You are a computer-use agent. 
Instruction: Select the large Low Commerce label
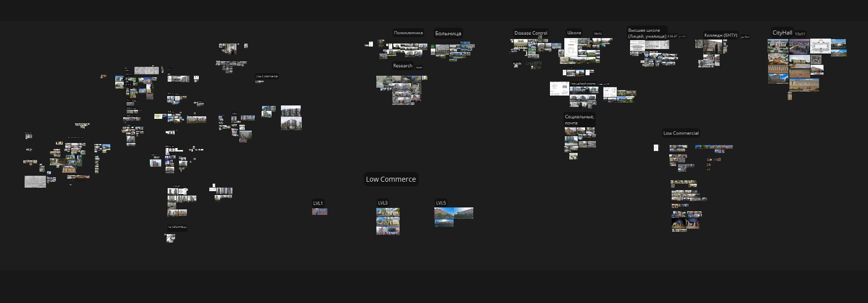[x=391, y=179]
